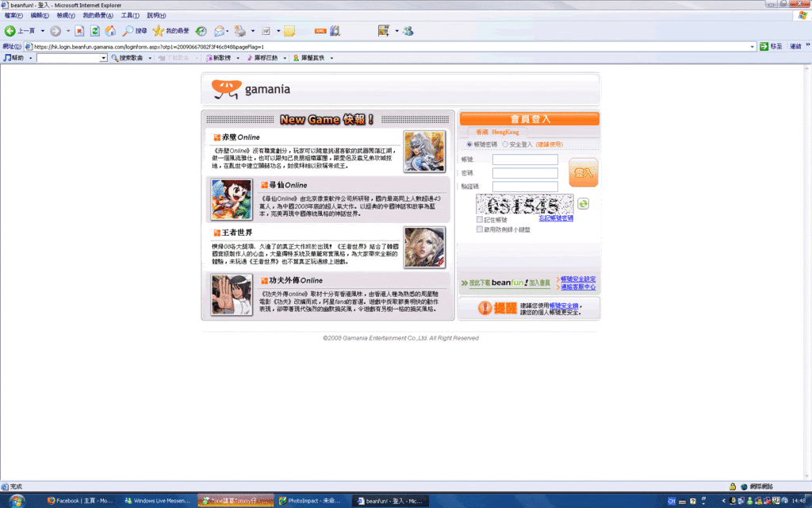Click the Print icon in toolbar
This screenshot has width=812, height=508.
click(239, 31)
